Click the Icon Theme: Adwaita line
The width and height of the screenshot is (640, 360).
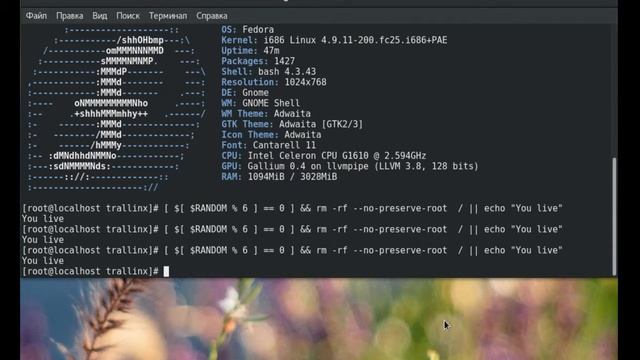coord(271,135)
